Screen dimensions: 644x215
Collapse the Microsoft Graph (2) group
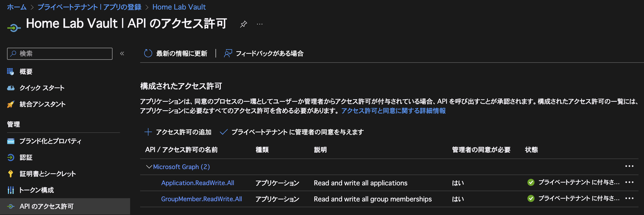(149, 167)
